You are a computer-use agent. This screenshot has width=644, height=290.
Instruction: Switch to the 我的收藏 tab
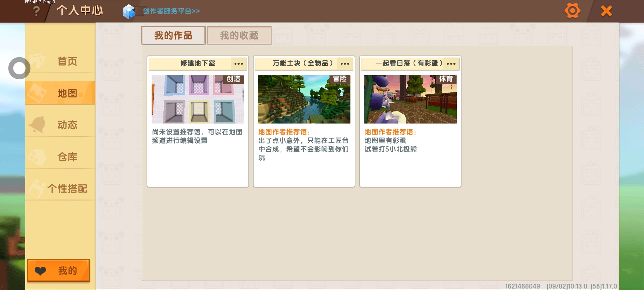pos(239,35)
